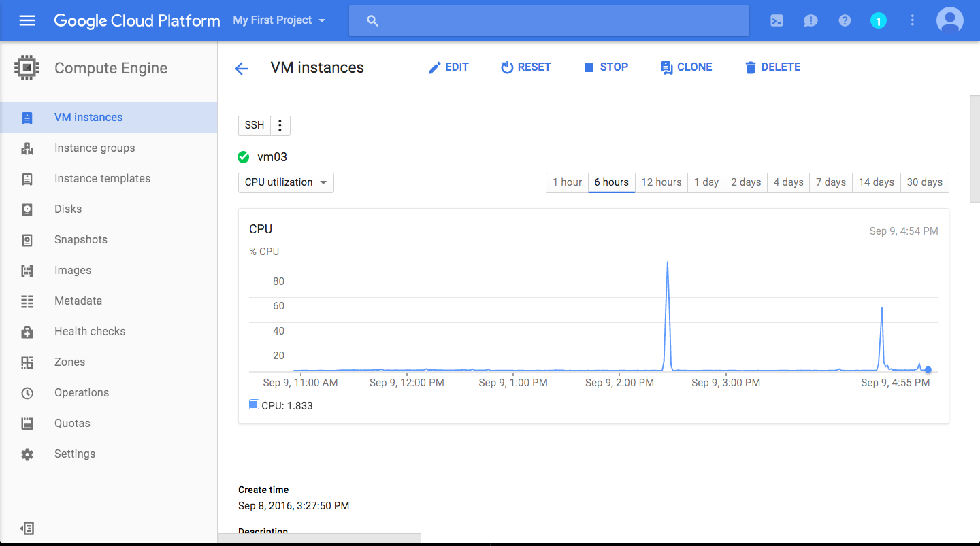This screenshot has height=546, width=980.
Task: Click the current data point on the CPU chart
Action: pos(928,370)
